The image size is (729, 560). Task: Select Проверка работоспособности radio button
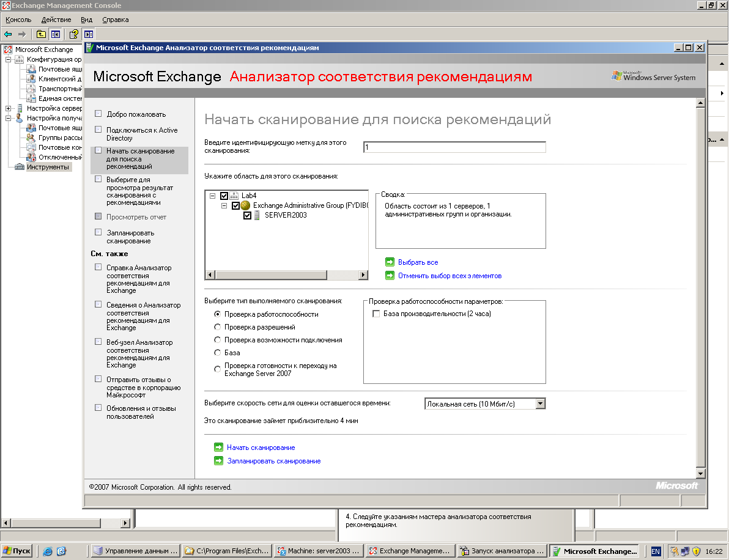217,314
